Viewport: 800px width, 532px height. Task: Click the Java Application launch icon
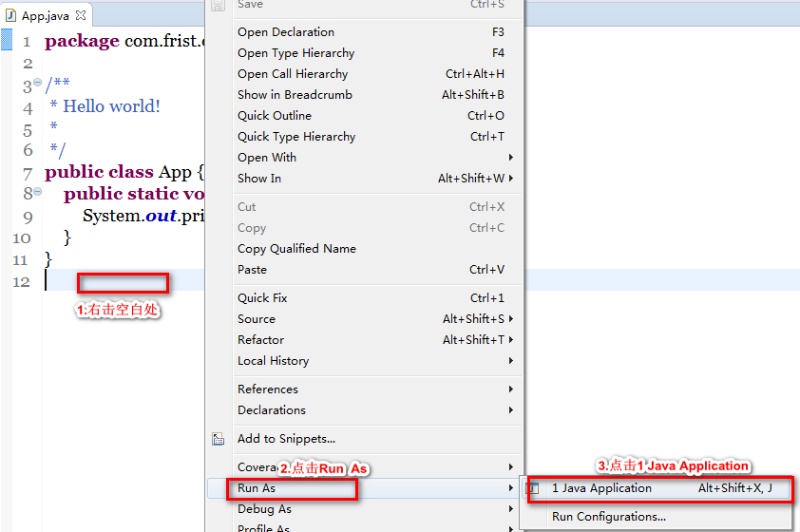point(533,488)
